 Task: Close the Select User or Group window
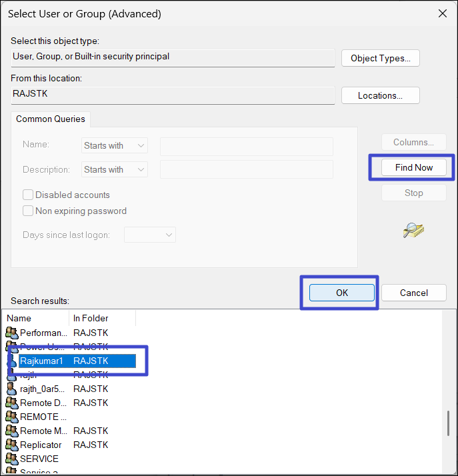pos(443,13)
